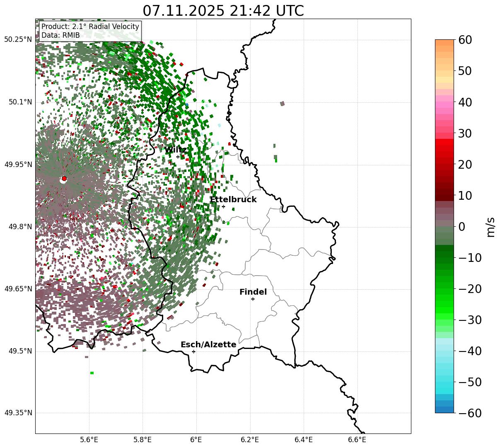Viewport: 500px width, 448px height.
Task: Click the title 07.11.2025 21:42 UTC
Action: [223, 10]
